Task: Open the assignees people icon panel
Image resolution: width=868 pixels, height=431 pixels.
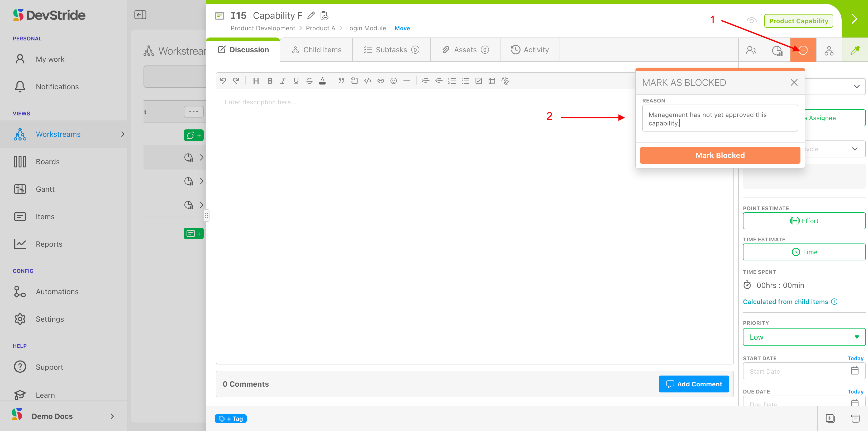Action: coord(751,50)
